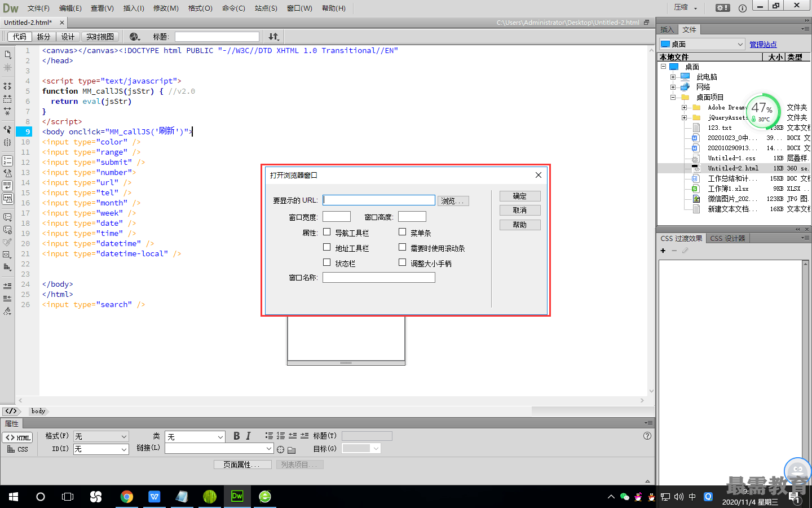Click the Windows Start button
This screenshot has width=812, height=508.
(13, 497)
